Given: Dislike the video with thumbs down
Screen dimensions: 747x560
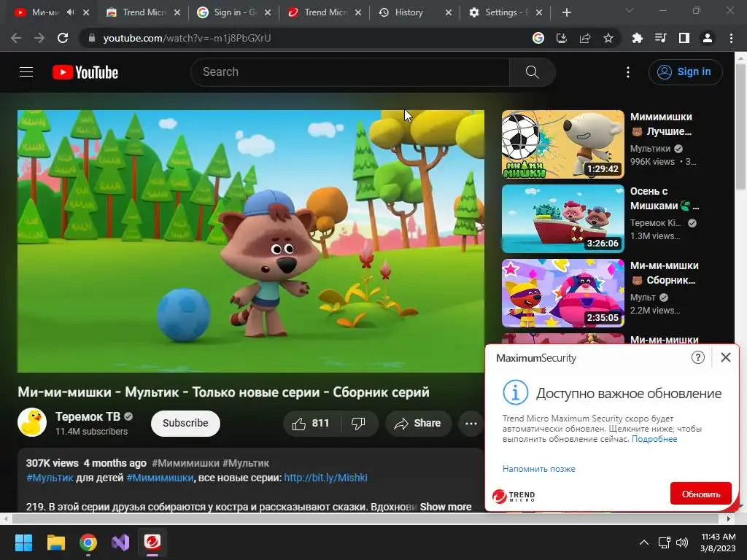Looking at the screenshot, I should (358, 424).
